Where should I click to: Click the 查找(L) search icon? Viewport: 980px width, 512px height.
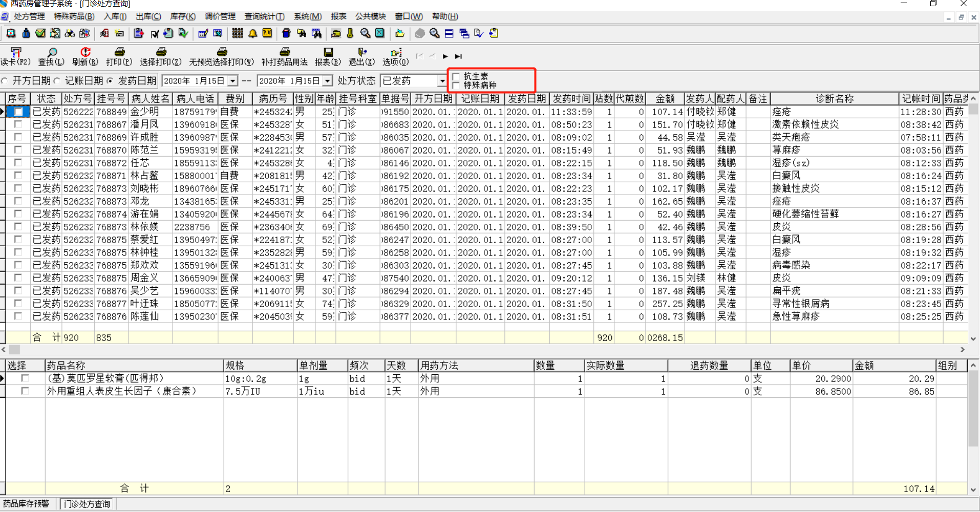[x=51, y=56]
